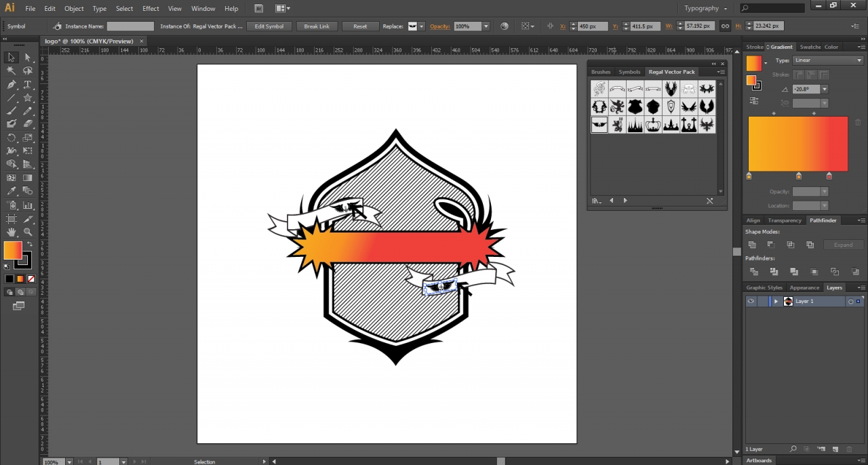Open the zoom level dropdown

(69, 462)
